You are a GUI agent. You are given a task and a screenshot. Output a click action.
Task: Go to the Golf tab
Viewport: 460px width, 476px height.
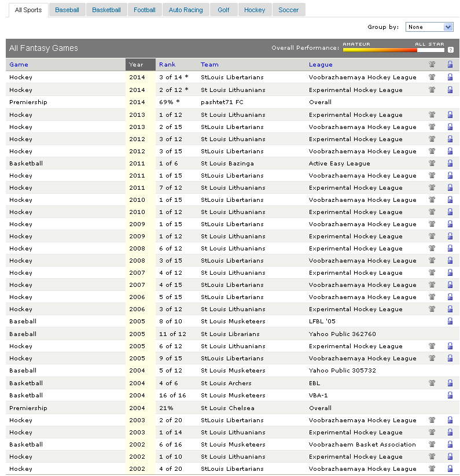click(x=223, y=10)
